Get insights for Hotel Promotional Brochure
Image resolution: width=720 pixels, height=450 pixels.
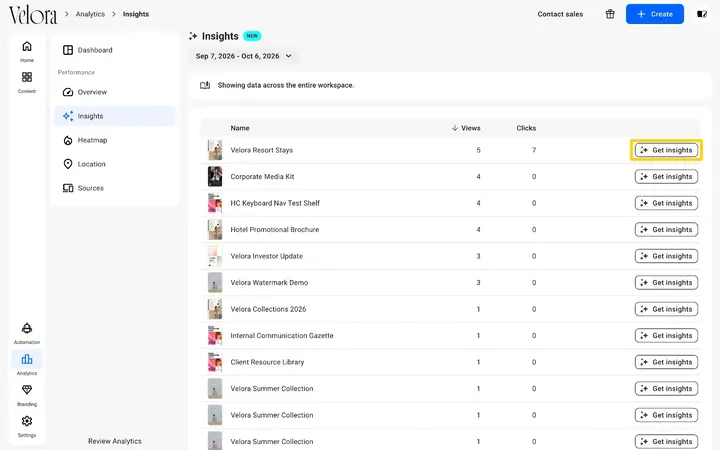pyautogui.click(x=666, y=230)
